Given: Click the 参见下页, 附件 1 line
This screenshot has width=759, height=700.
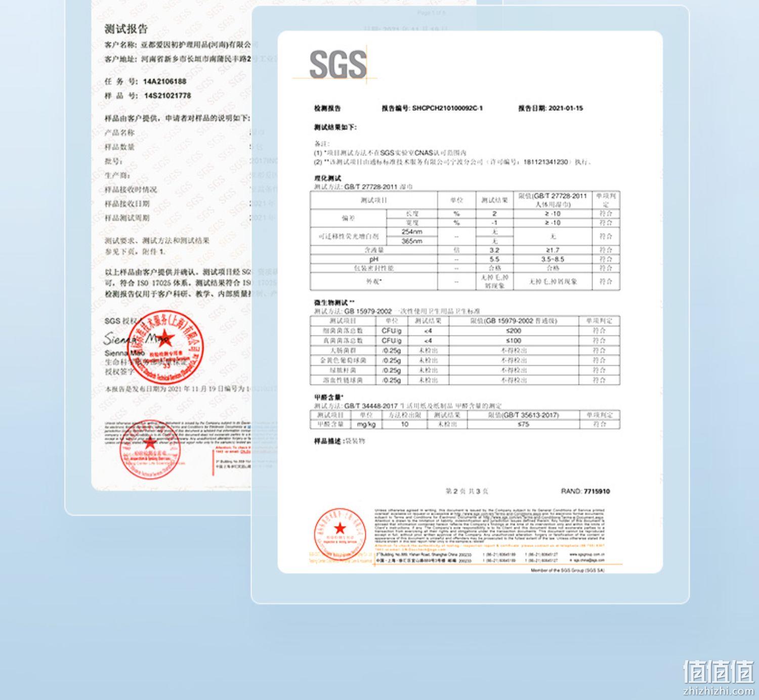Looking at the screenshot, I should click(x=135, y=251).
